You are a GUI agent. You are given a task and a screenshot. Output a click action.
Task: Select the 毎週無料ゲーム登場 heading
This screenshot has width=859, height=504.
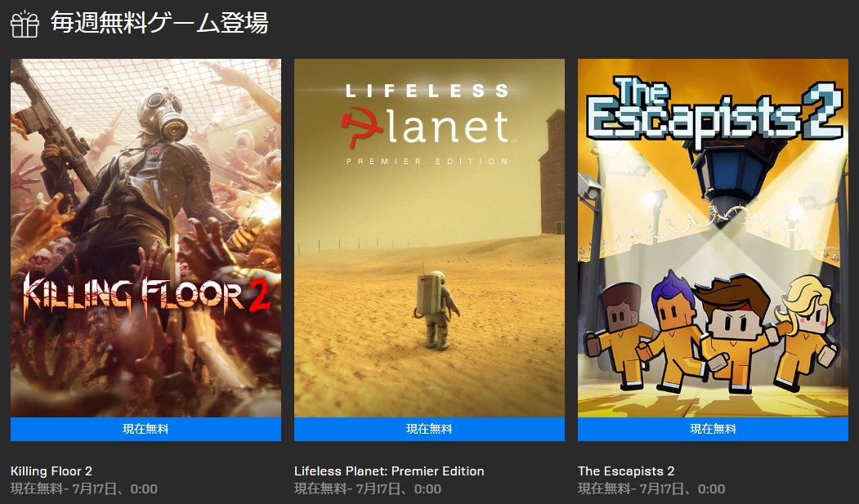point(159,23)
